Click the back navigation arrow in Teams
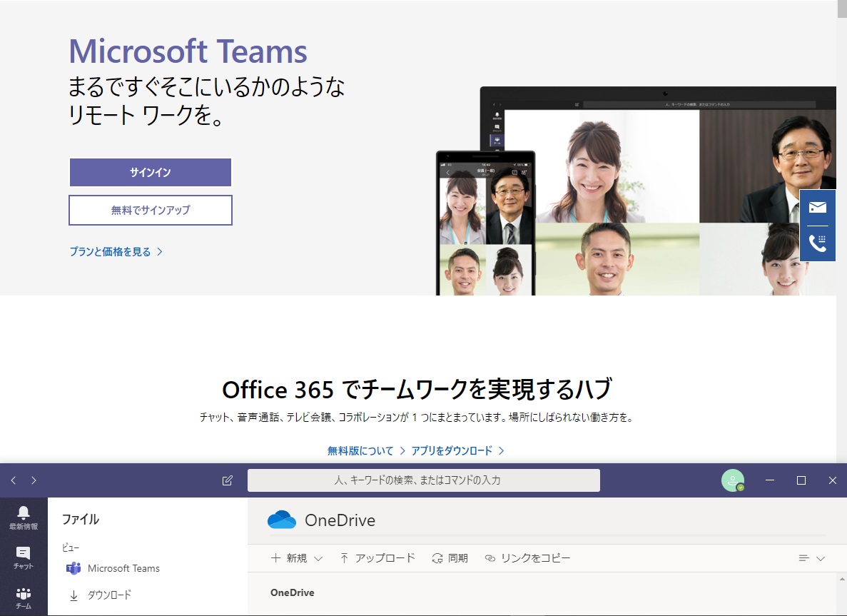This screenshot has height=616, width=847. point(14,480)
